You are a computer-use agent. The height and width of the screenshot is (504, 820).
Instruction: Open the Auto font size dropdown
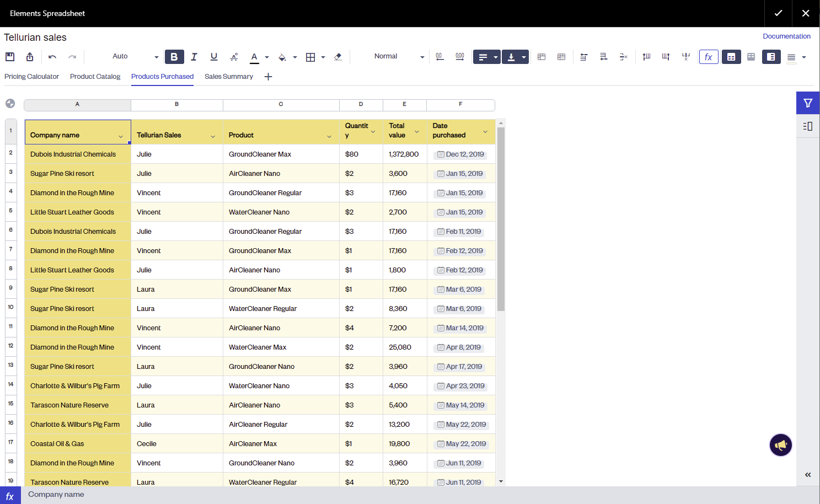[x=156, y=57]
